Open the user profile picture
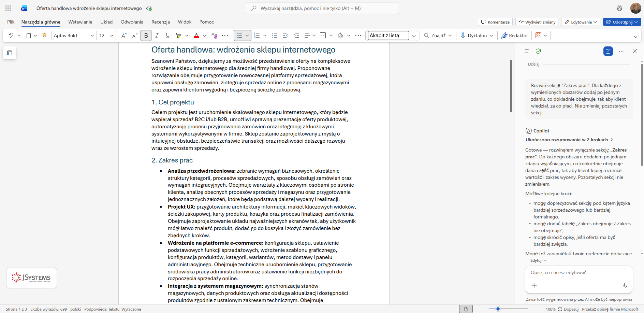The width and height of the screenshot is (644, 313). click(x=635, y=8)
